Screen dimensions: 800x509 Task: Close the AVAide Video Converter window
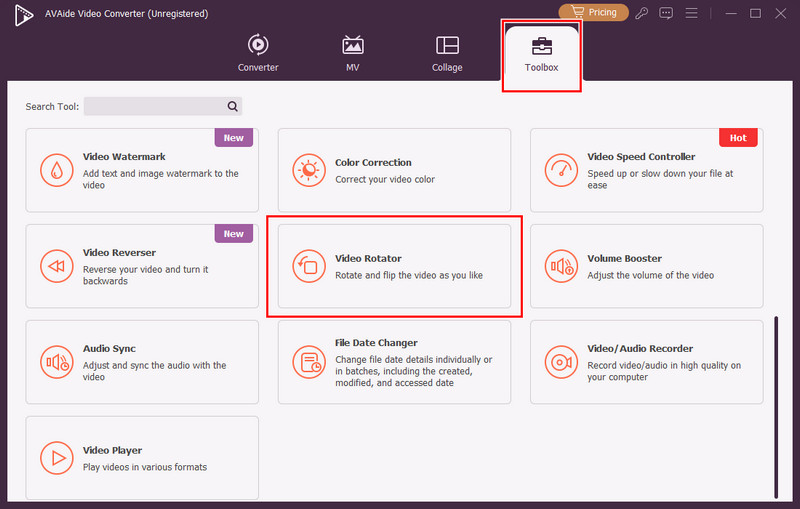(781, 13)
